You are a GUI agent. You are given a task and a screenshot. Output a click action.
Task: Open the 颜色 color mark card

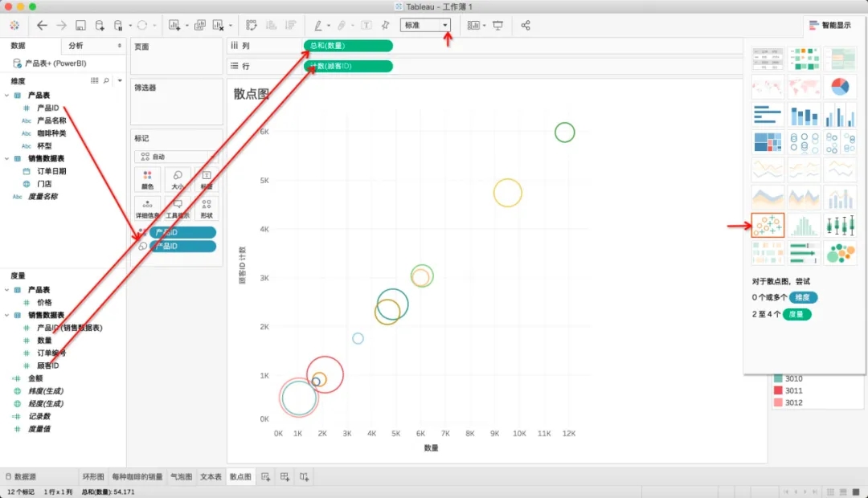click(x=147, y=179)
